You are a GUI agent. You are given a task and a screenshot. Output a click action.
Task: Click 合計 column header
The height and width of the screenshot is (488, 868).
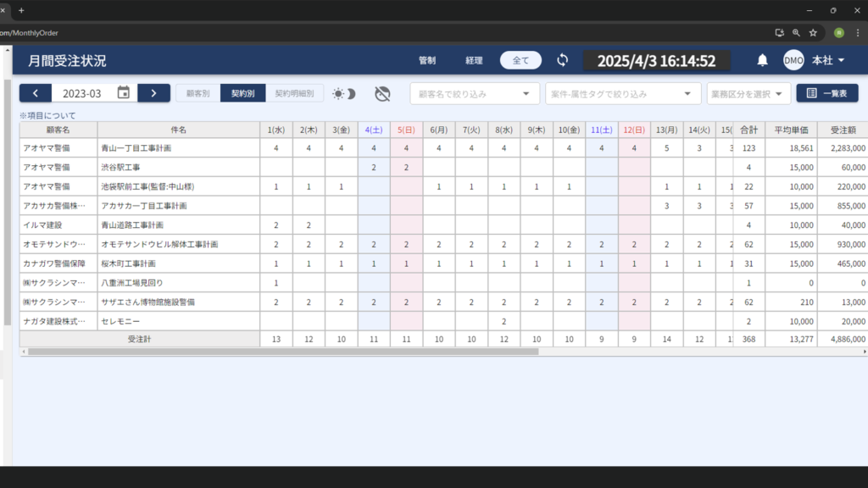[x=749, y=130]
